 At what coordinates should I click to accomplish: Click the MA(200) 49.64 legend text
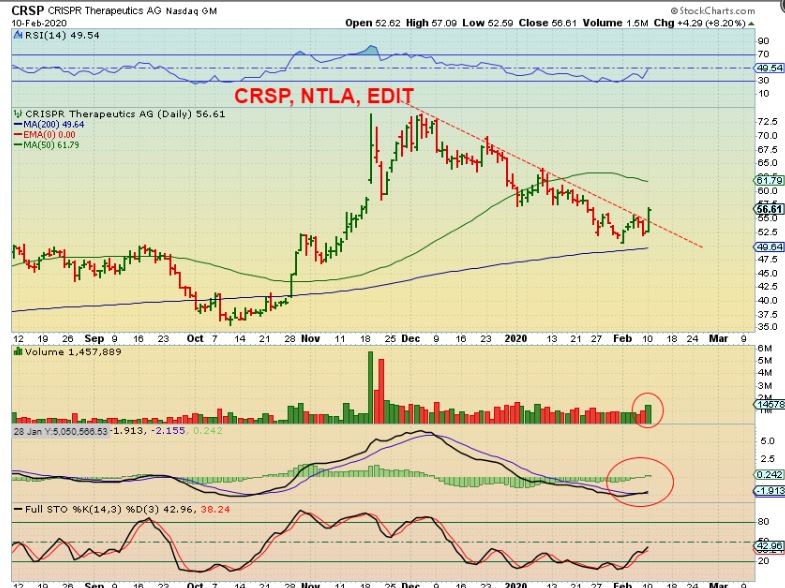point(54,125)
